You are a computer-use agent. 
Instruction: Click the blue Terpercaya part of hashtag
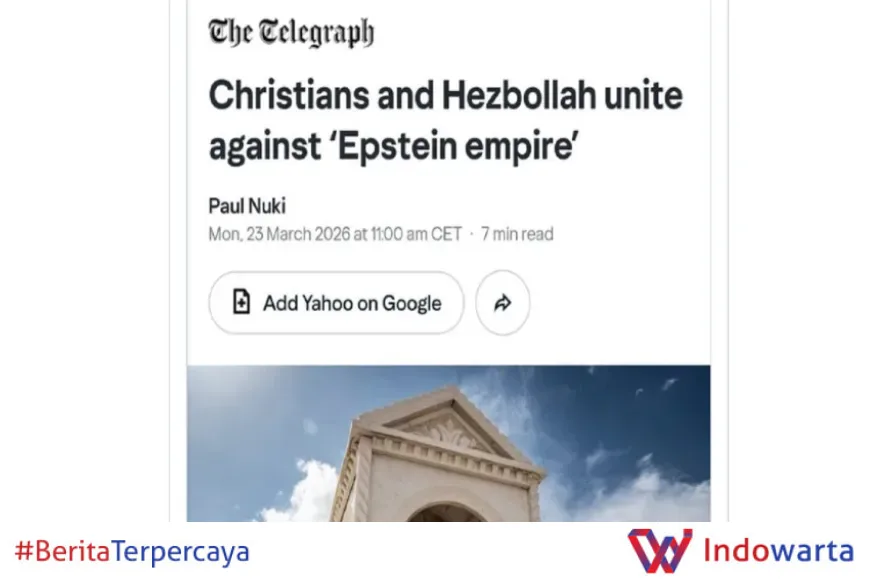tap(181, 552)
